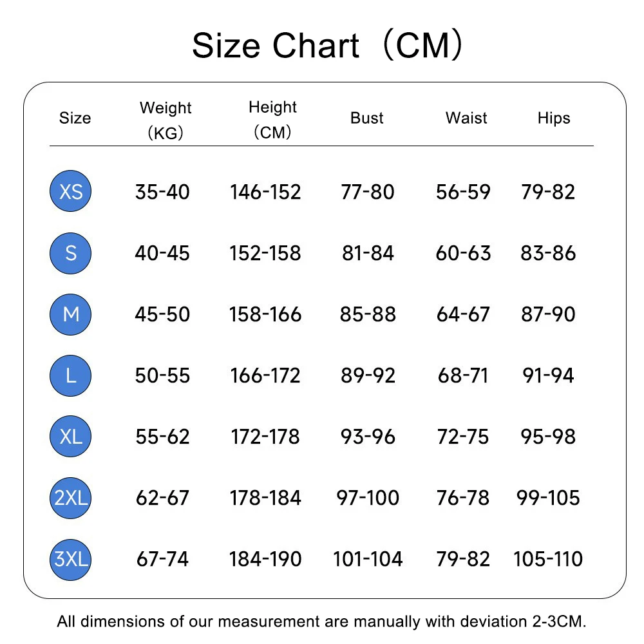Choose the blue M size badge
The width and height of the screenshot is (644, 644).
click(71, 314)
